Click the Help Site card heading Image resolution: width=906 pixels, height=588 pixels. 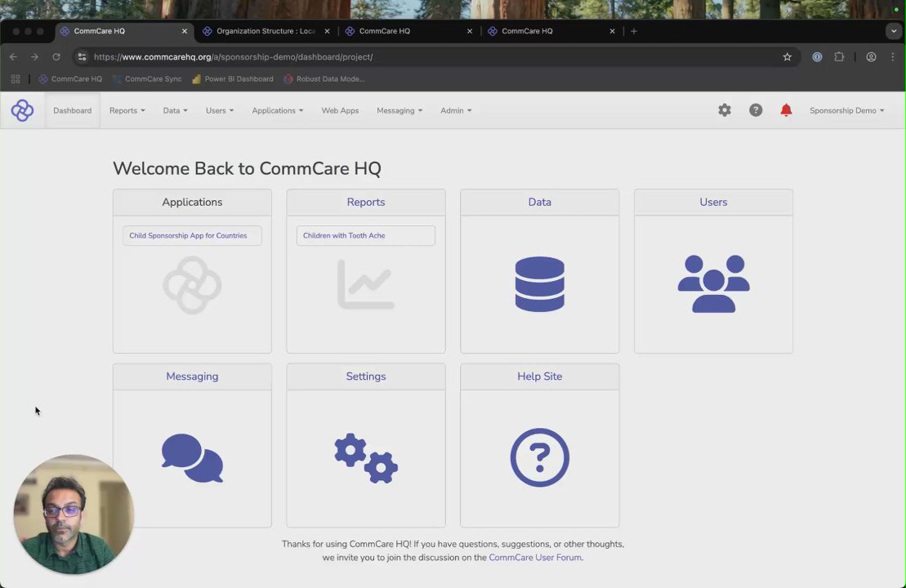(x=540, y=376)
